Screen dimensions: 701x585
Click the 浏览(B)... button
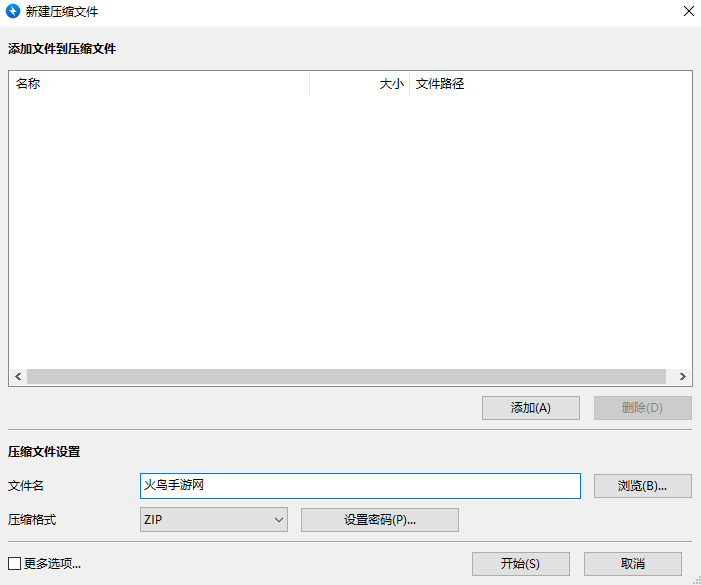(642, 486)
